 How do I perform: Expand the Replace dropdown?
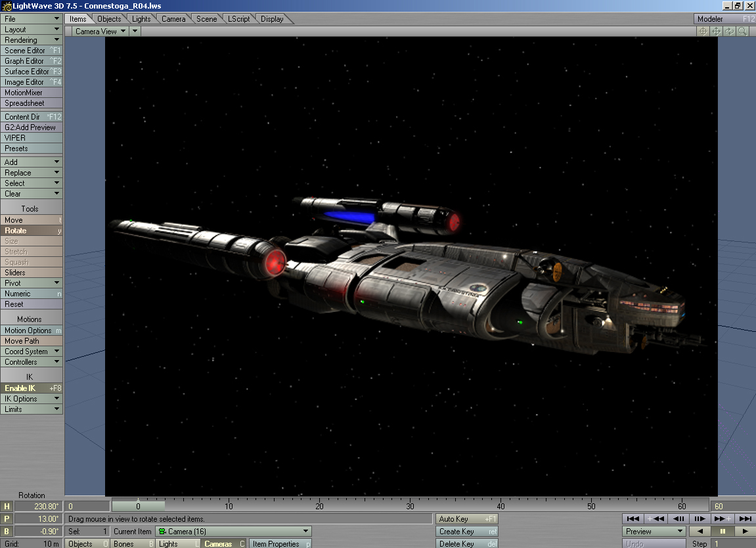[x=32, y=173]
